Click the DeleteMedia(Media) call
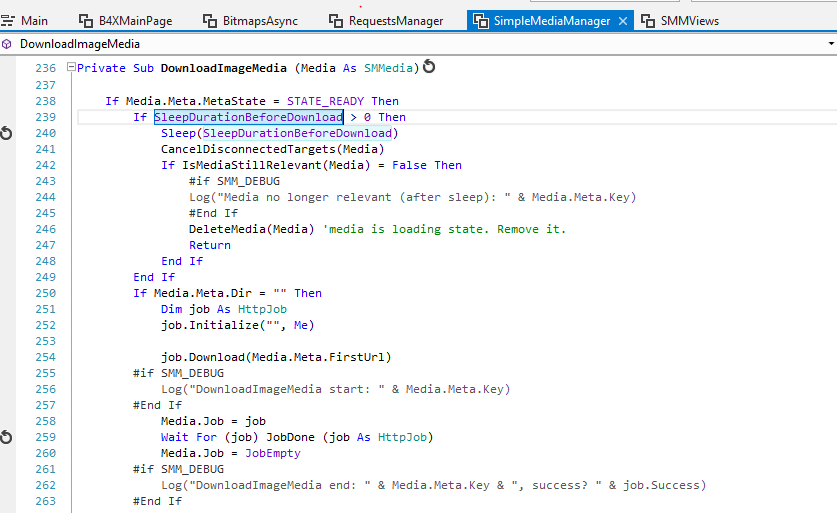Viewport: 837px width, 513px height. [x=252, y=229]
